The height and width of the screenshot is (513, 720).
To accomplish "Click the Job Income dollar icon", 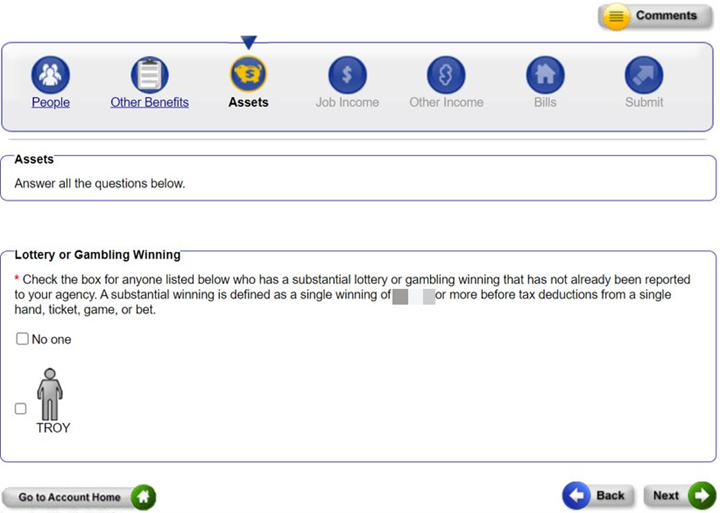I will pyautogui.click(x=347, y=74).
